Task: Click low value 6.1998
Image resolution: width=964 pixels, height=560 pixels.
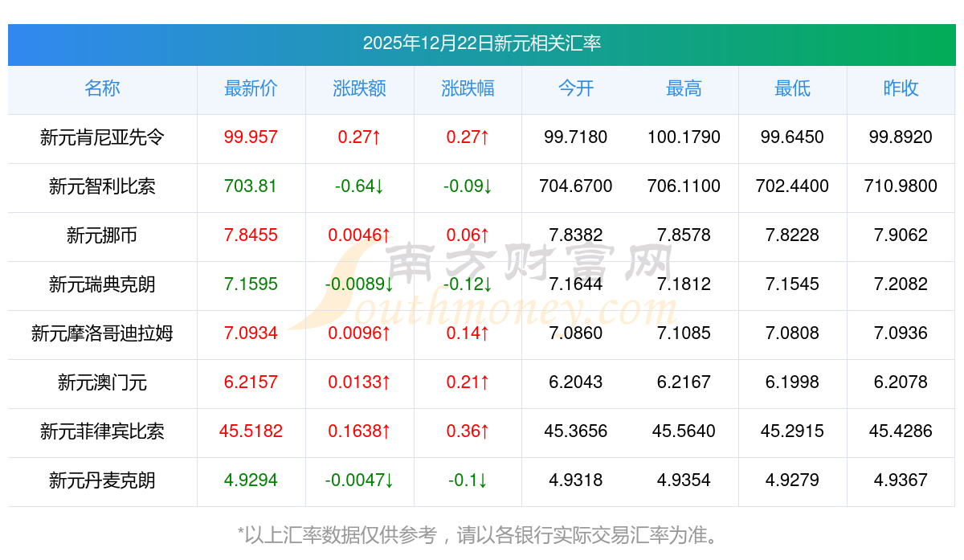Action: pos(792,382)
